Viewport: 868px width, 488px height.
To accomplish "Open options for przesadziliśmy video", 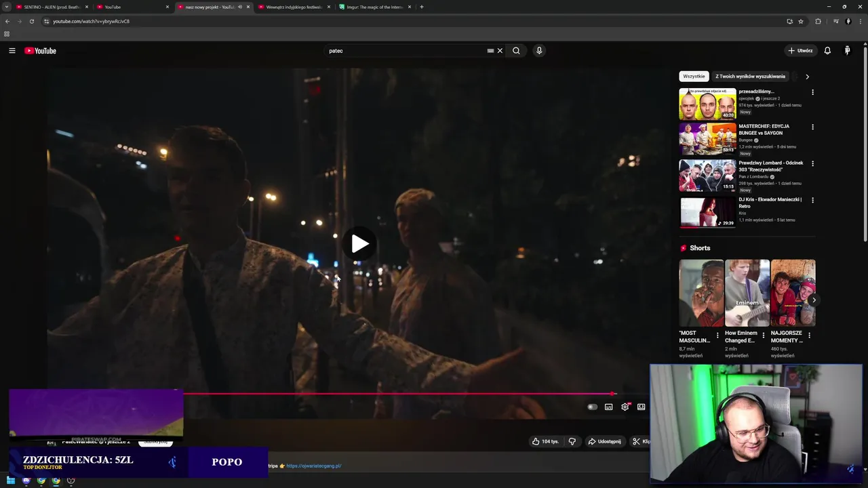I will [x=812, y=92].
